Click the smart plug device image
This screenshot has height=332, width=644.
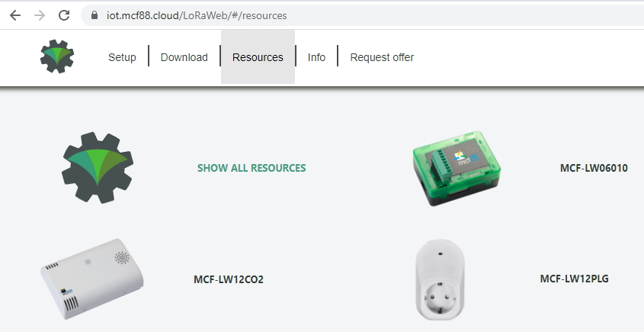440,279
